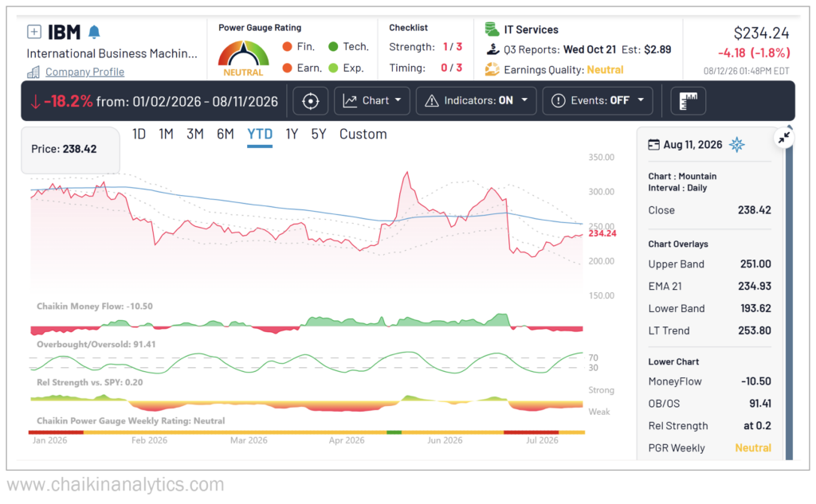Click the exclamation circle Events icon
816x504 pixels.
558,101
